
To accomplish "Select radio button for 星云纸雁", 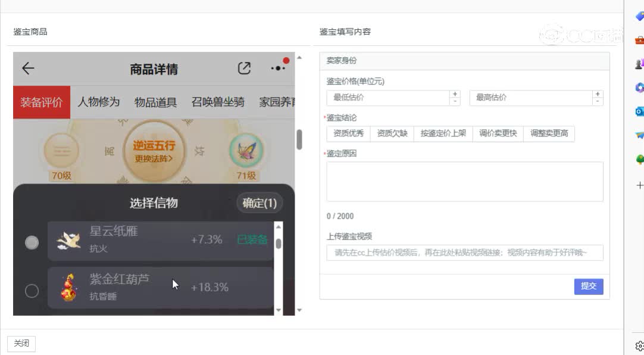I will tap(32, 242).
